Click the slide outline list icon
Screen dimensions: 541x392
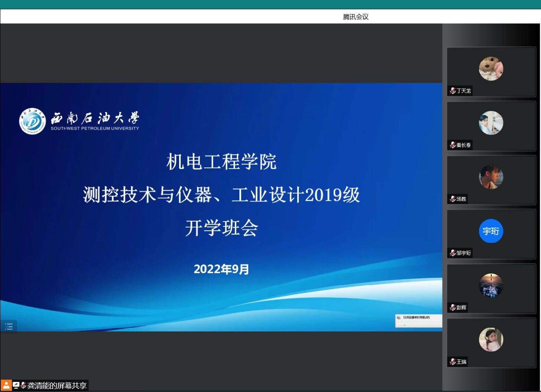coord(9,326)
